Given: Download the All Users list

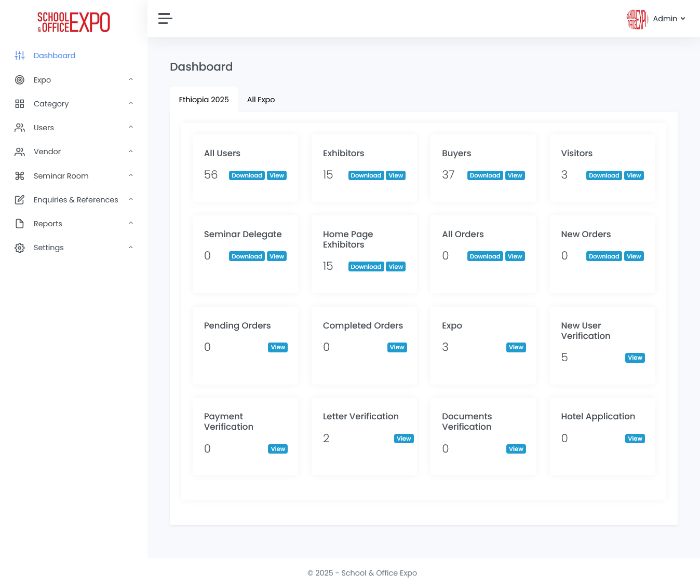Looking at the screenshot, I should click(x=247, y=175).
